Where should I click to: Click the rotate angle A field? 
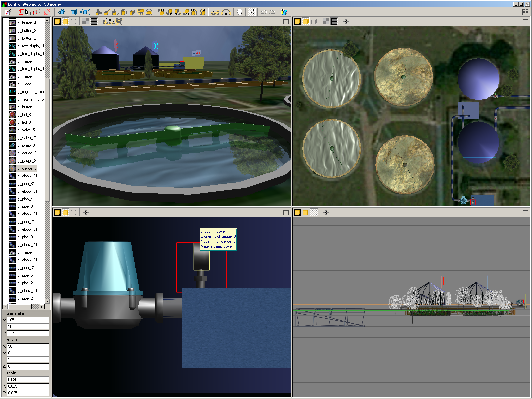click(x=28, y=346)
